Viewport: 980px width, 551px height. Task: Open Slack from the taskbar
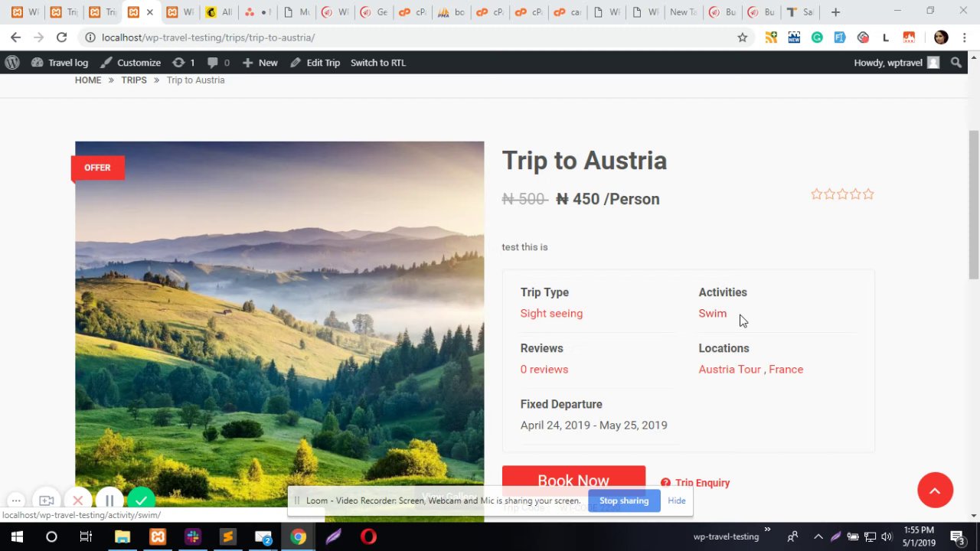192,536
